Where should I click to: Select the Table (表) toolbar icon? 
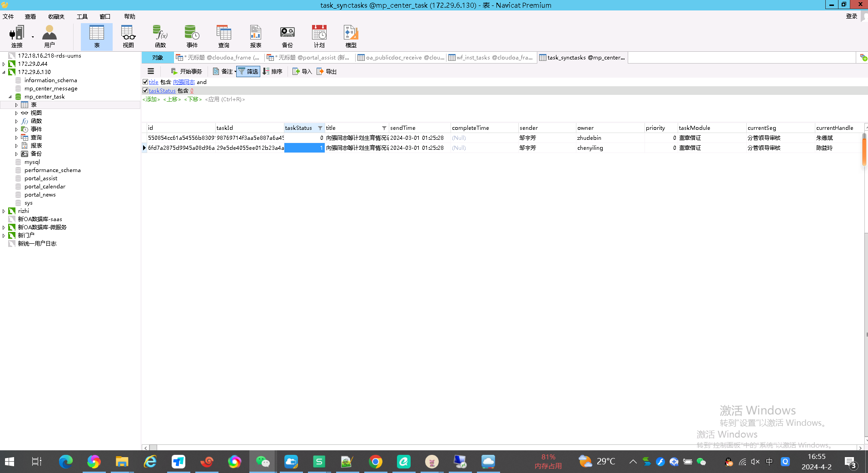click(97, 36)
